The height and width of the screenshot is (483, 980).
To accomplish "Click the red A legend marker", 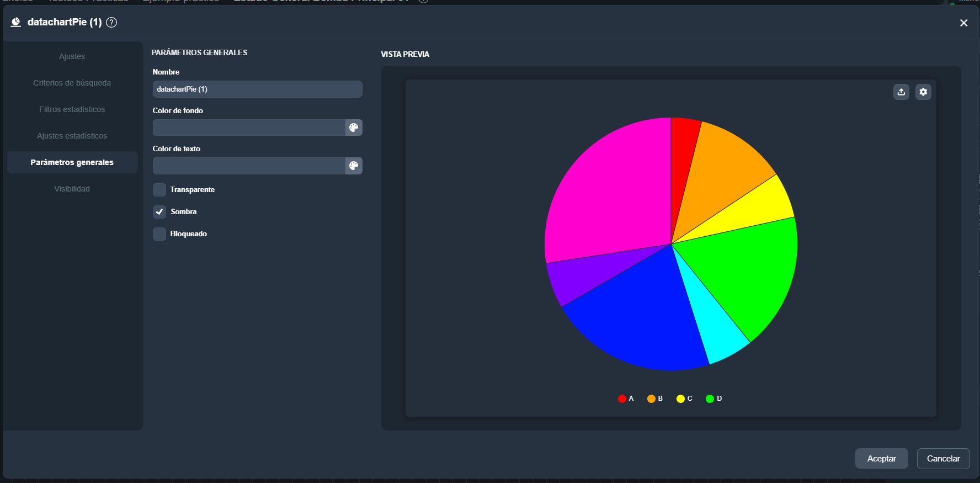I will [x=622, y=399].
